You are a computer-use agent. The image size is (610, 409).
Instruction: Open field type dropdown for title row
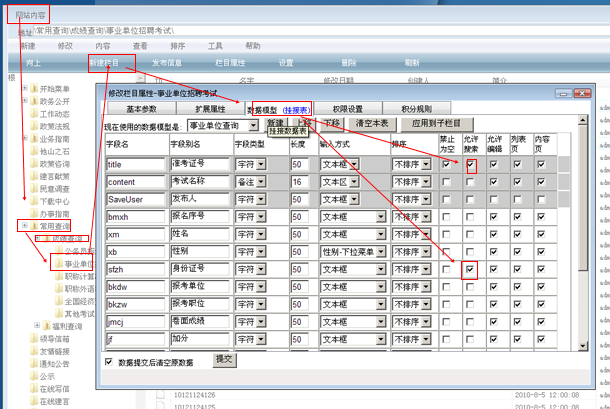pos(261,165)
